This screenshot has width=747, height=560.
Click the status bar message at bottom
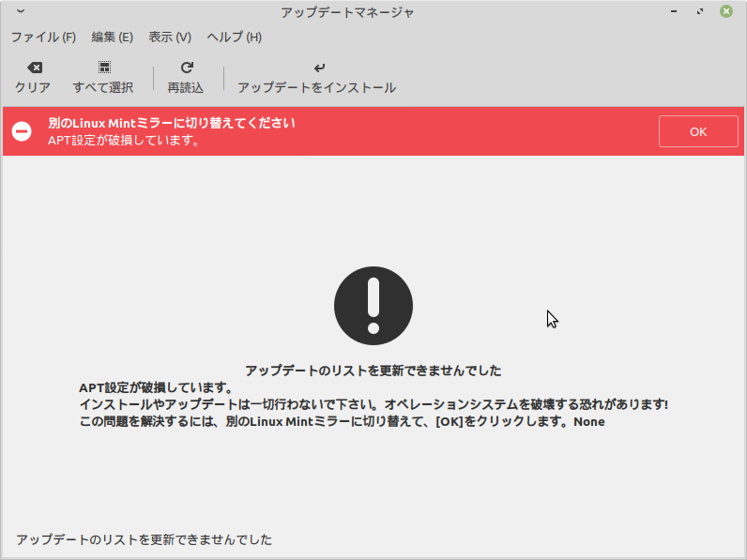pyautogui.click(x=144, y=539)
